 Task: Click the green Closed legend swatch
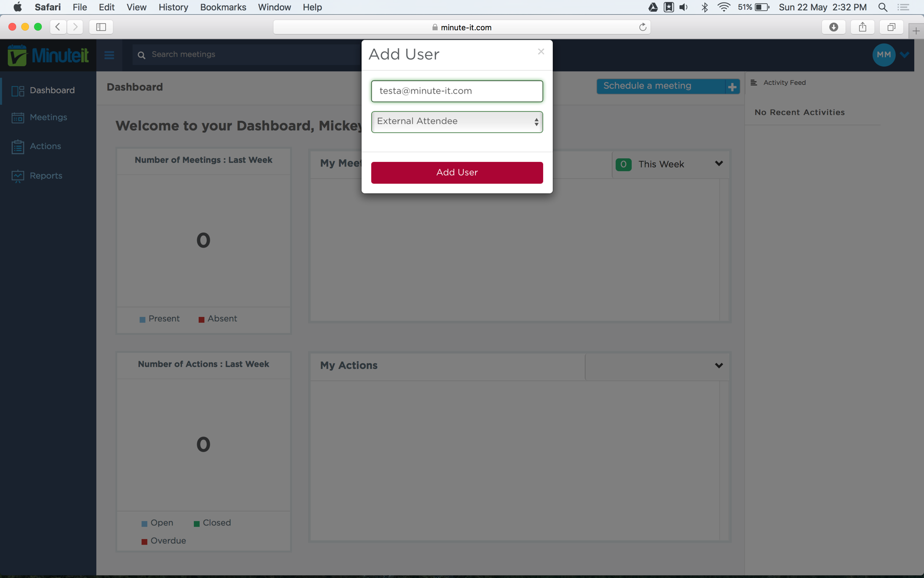coord(197,524)
